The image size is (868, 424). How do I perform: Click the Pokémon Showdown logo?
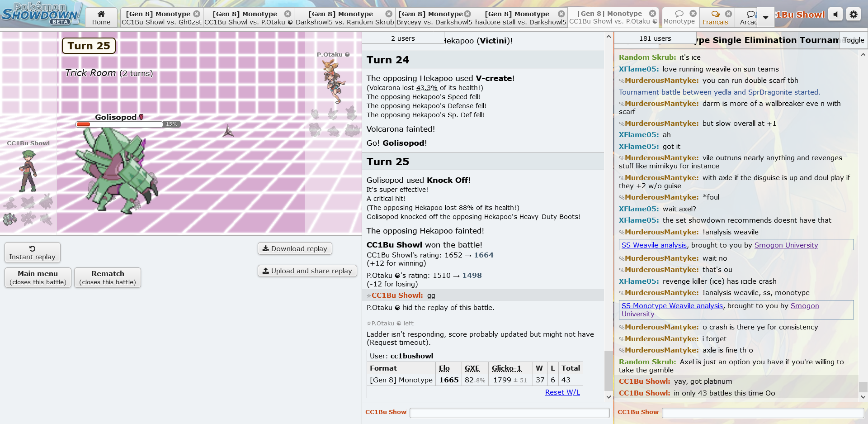click(x=41, y=14)
